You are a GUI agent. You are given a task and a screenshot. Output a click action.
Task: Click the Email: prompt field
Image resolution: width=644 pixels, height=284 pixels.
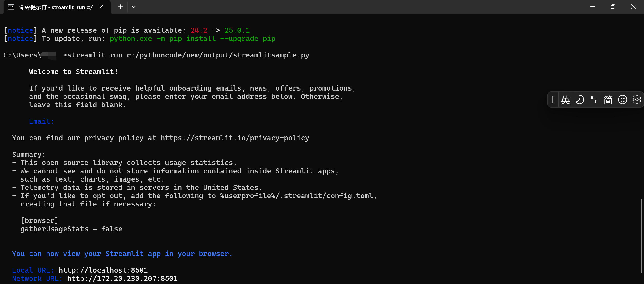coord(42,121)
